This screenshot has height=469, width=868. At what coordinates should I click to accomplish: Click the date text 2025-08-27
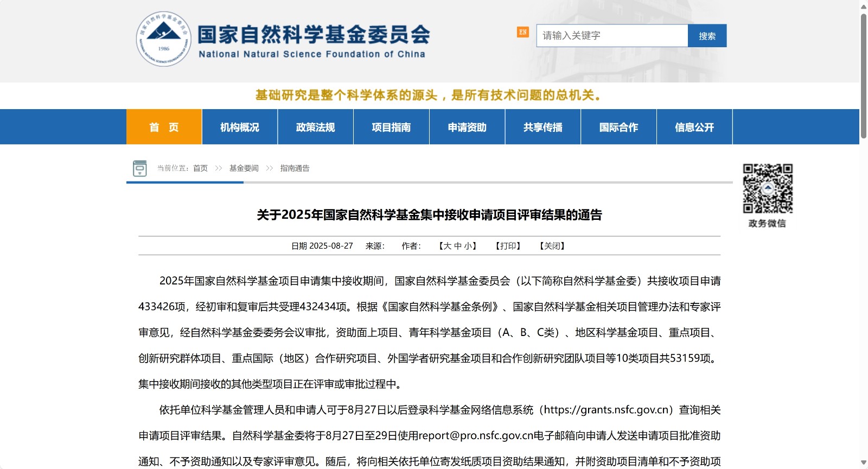(x=331, y=246)
